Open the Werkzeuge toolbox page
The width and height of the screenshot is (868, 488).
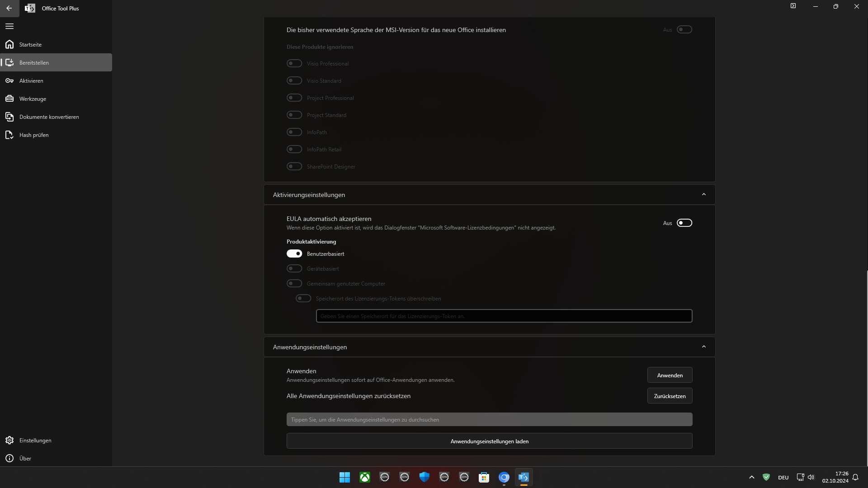coord(33,99)
